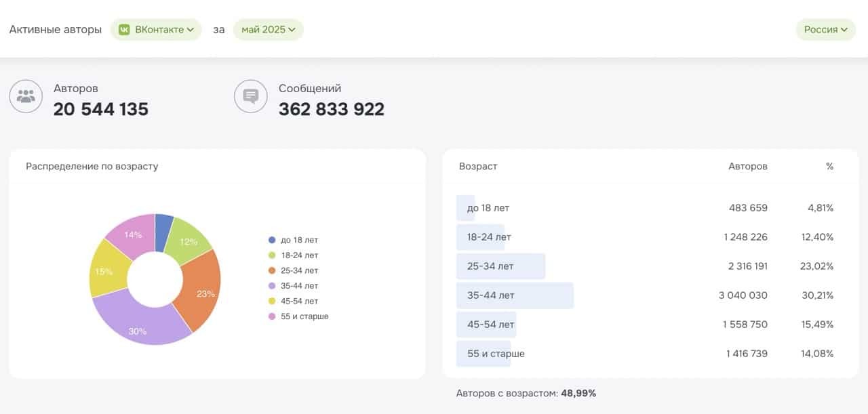Select the 25-34 лет table row label

click(x=490, y=266)
